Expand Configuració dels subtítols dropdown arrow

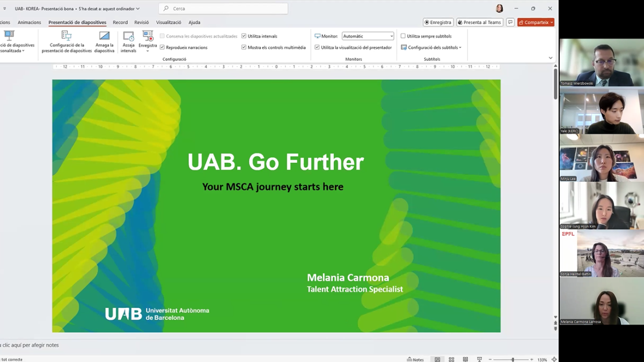(460, 48)
